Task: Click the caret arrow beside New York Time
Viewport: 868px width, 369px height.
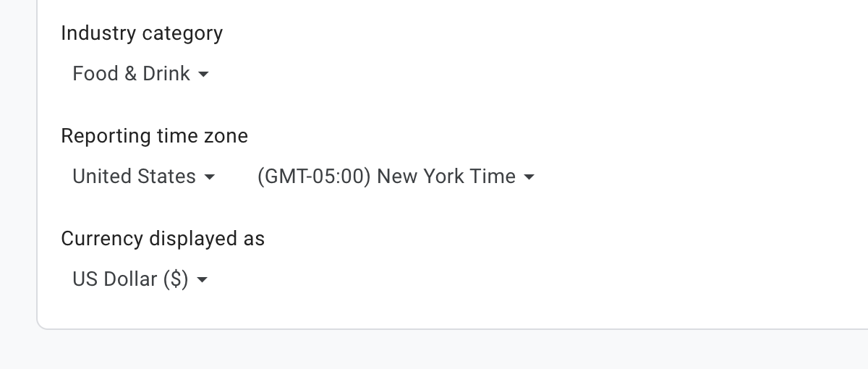Action: coord(529,177)
